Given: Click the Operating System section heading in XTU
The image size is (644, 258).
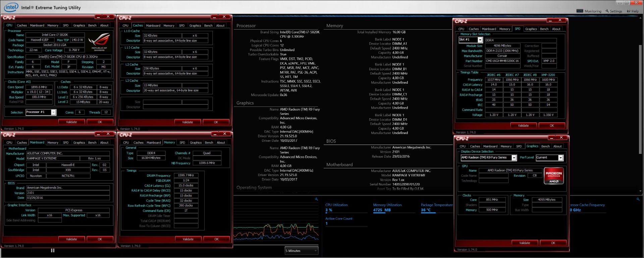Looking at the screenshot, I should click(x=254, y=188).
